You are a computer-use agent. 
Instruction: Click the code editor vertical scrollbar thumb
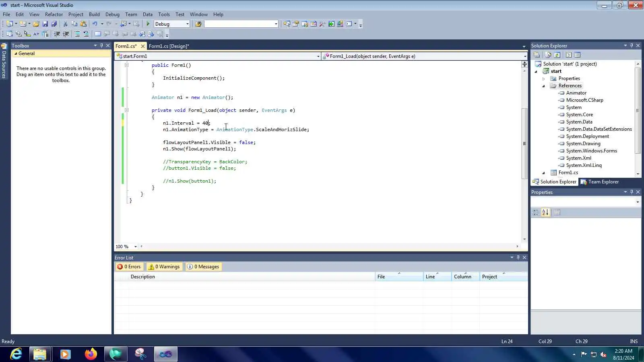[x=524, y=144]
